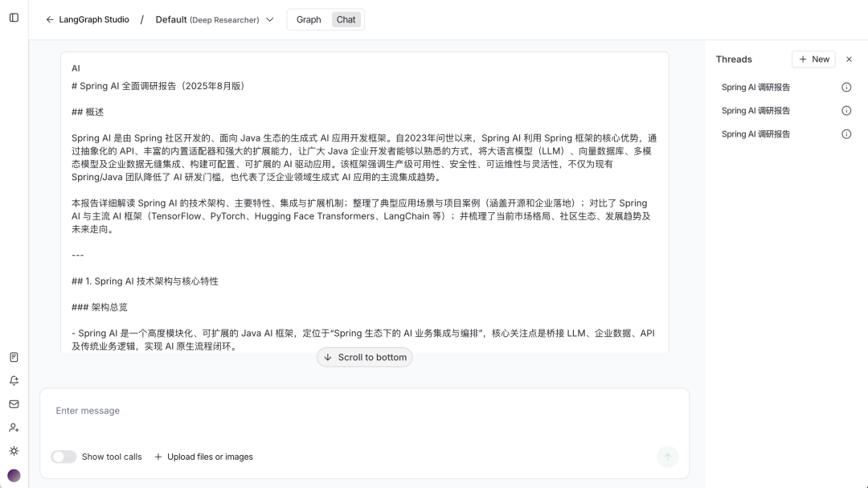
Task: Toggle the theme sun icon
Action: point(14,451)
